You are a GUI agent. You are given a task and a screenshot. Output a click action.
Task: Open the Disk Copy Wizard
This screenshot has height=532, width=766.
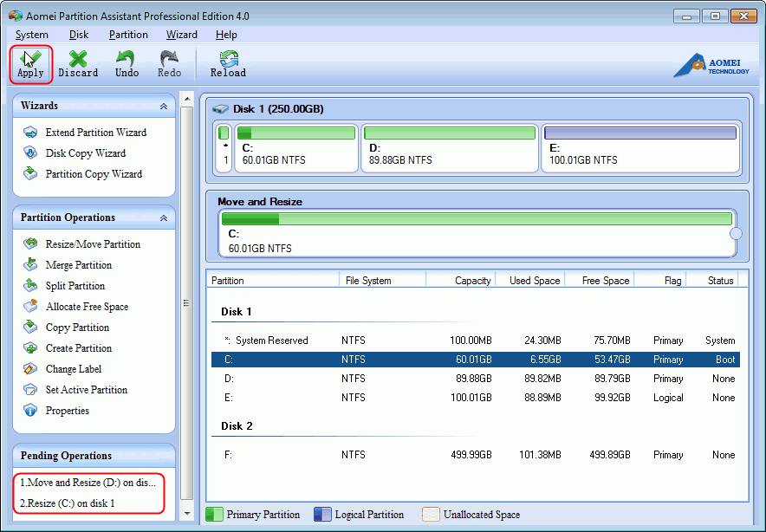pyautogui.click(x=85, y=153)
